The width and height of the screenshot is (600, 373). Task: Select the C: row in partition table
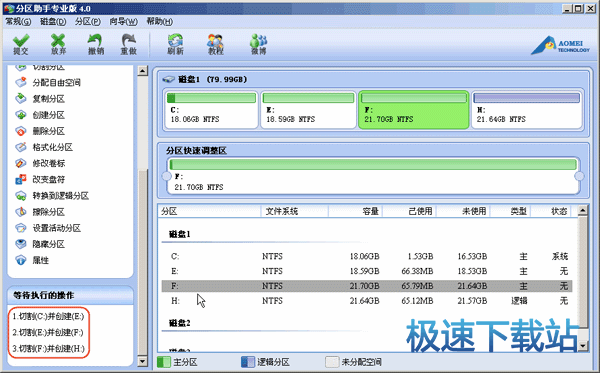pyautogui.click(x=367, y=256)
